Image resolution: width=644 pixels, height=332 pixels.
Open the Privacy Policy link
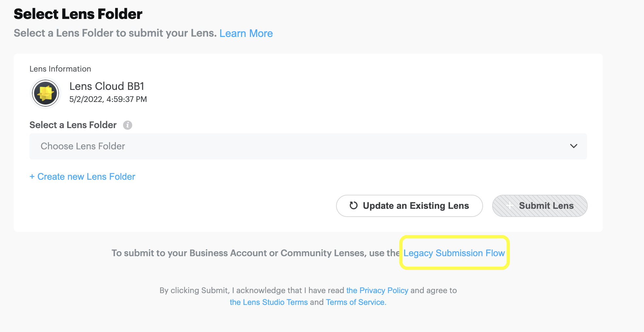[377, 290]
